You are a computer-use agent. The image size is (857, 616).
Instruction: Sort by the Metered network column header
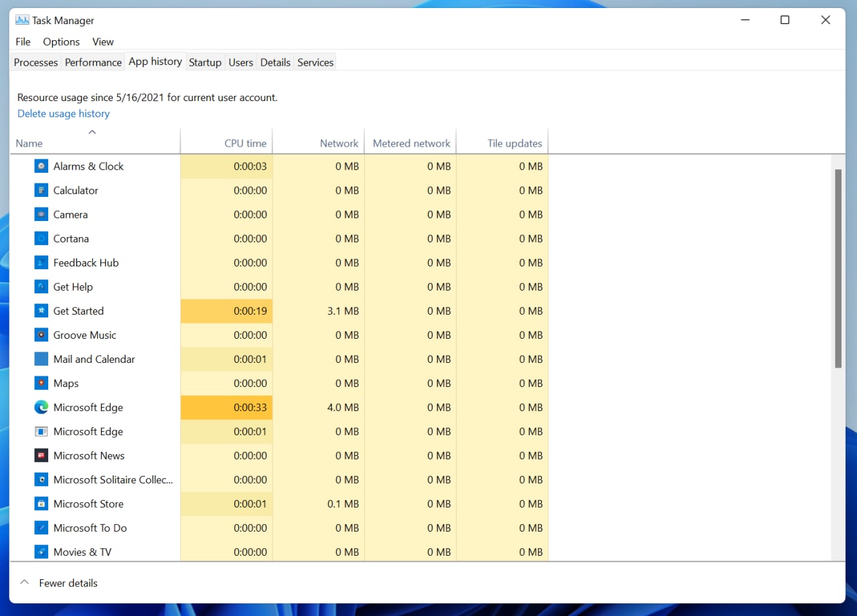tap(410, 142)
